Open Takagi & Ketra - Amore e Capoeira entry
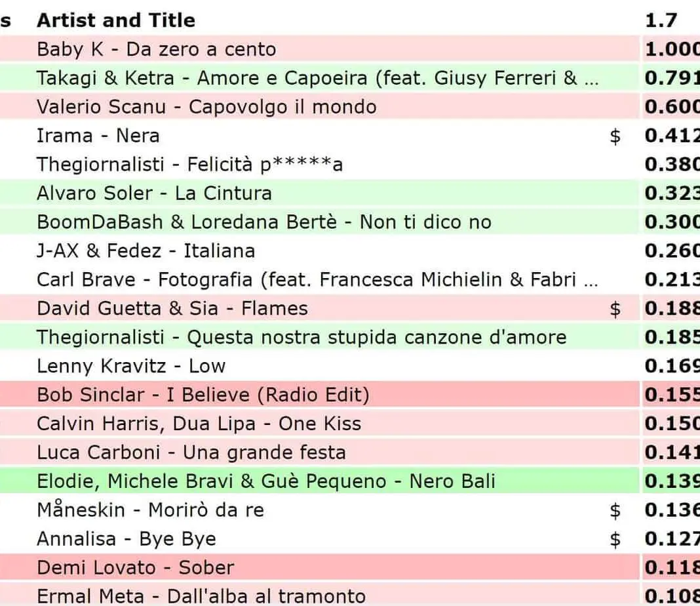The width and height of the screenshot is (700, 606). (x=317, y=78)
